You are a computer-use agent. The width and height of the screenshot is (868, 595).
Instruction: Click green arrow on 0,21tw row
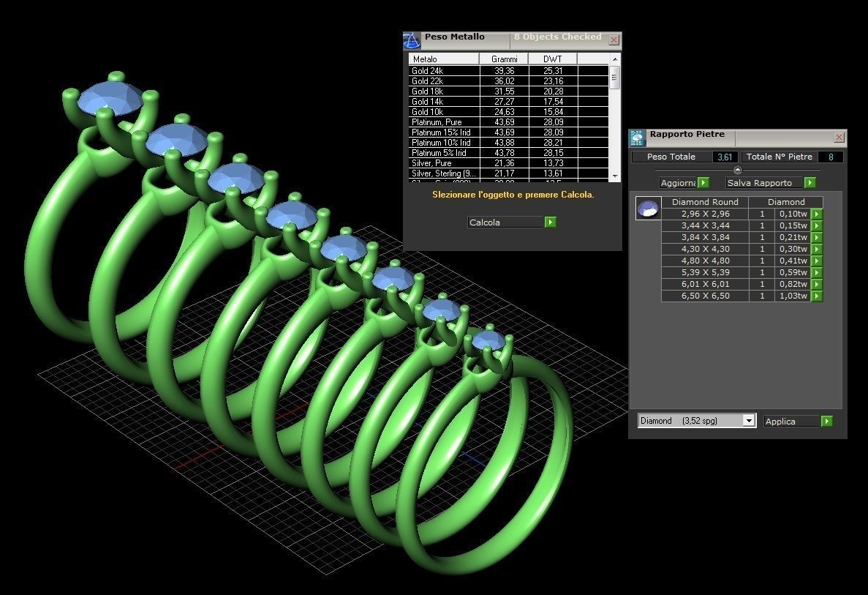[817, 237]
